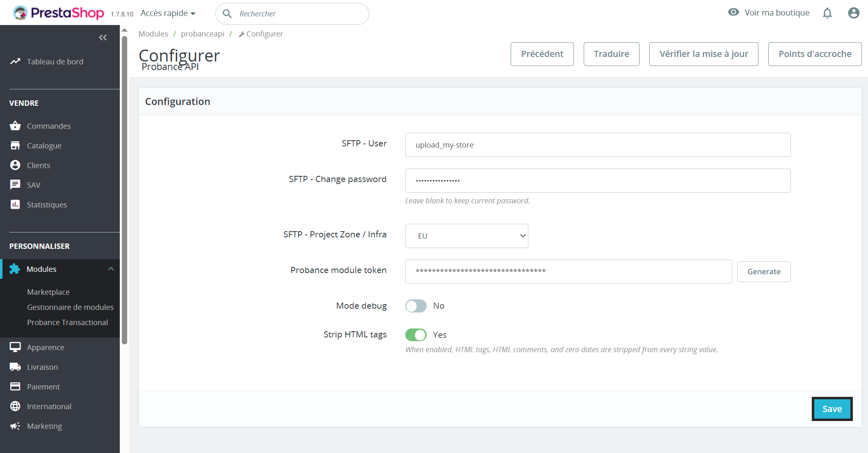Open the SAV menu

34,185
